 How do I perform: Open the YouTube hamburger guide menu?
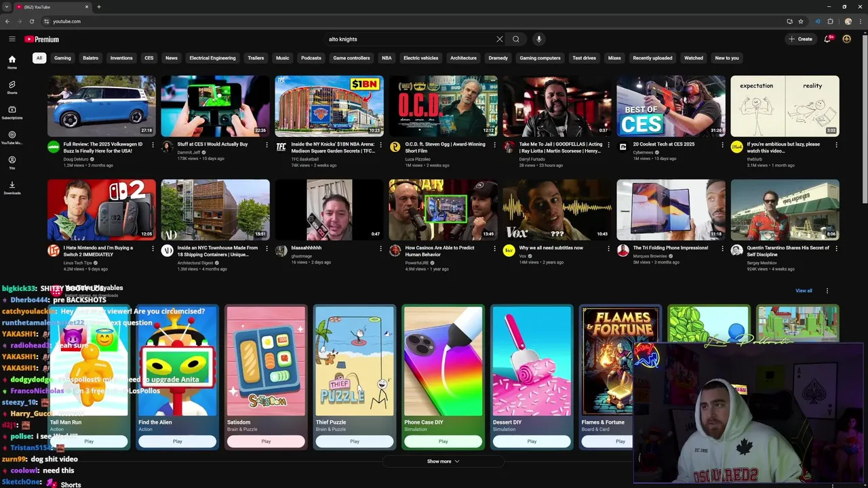(12, 39)
